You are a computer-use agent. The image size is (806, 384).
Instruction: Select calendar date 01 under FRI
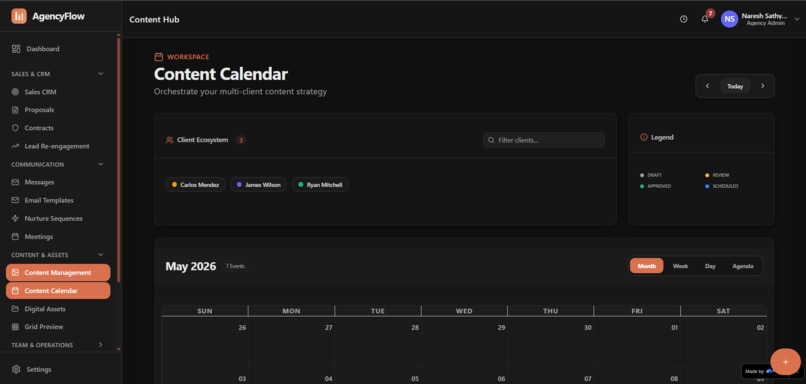[674, 327]
